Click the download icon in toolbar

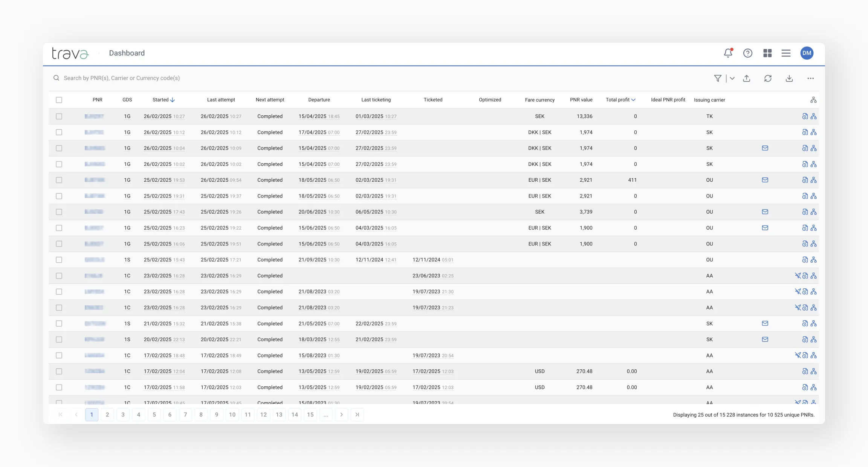coord(789,78)
